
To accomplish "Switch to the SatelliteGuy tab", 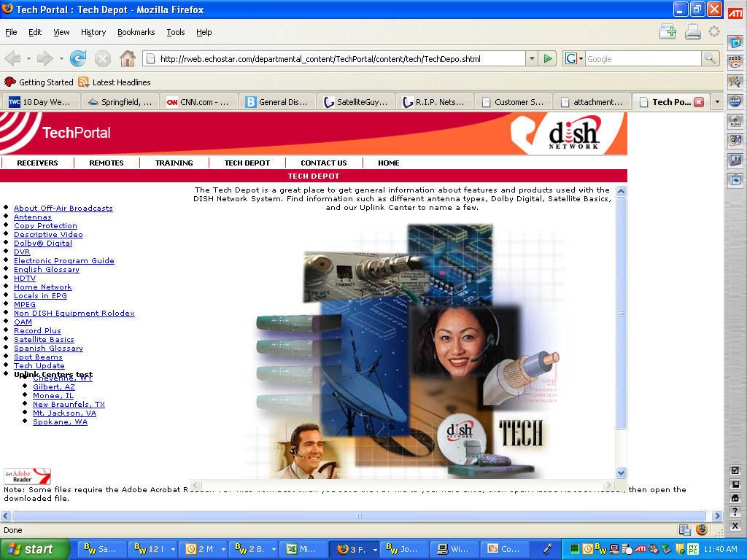I will pyautogui.click(x=355, y=102).
